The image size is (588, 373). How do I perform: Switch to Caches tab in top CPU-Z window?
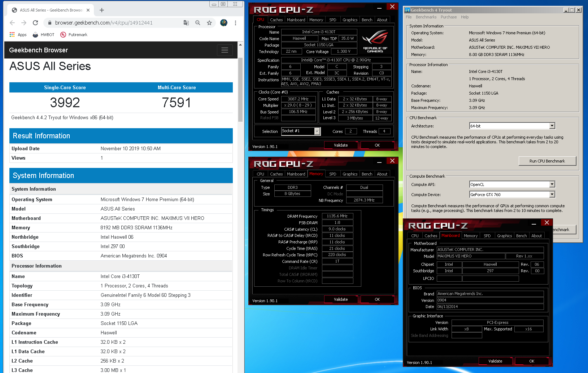pyautogui.click(x=276, y=20)
